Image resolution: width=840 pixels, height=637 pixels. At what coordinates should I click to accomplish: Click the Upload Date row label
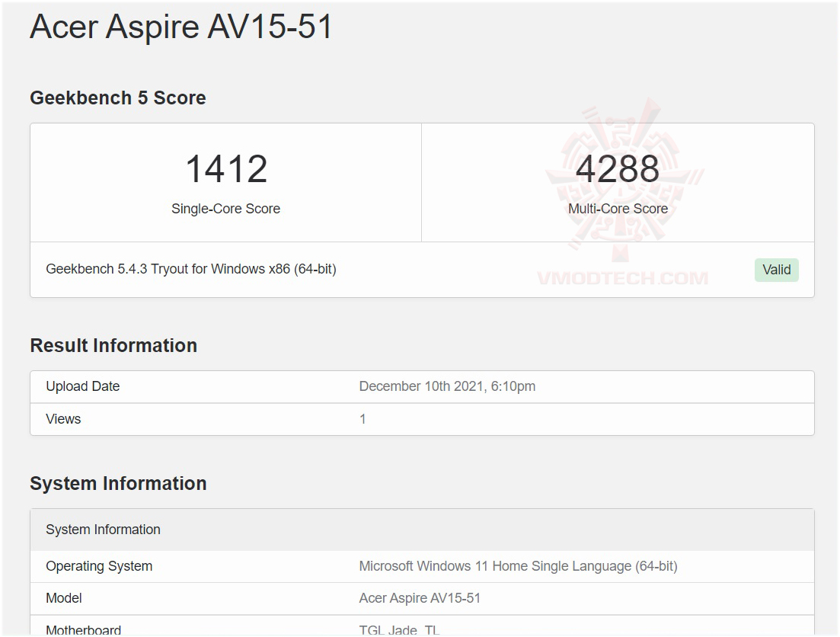tap(83, 386)
